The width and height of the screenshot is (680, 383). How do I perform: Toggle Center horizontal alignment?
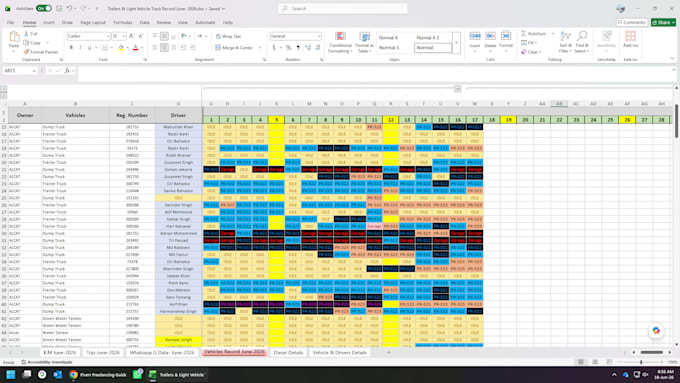164,47
